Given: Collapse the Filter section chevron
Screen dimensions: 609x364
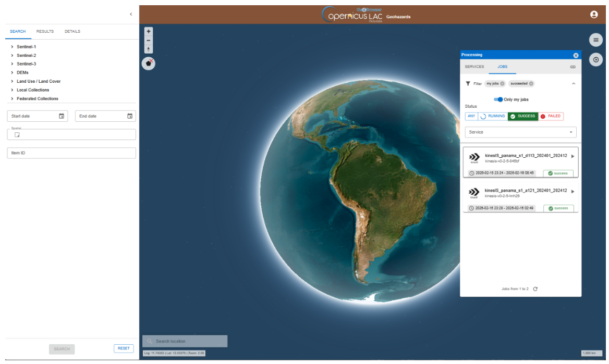Looking at the screenshot, I should (x=574, y=84).
